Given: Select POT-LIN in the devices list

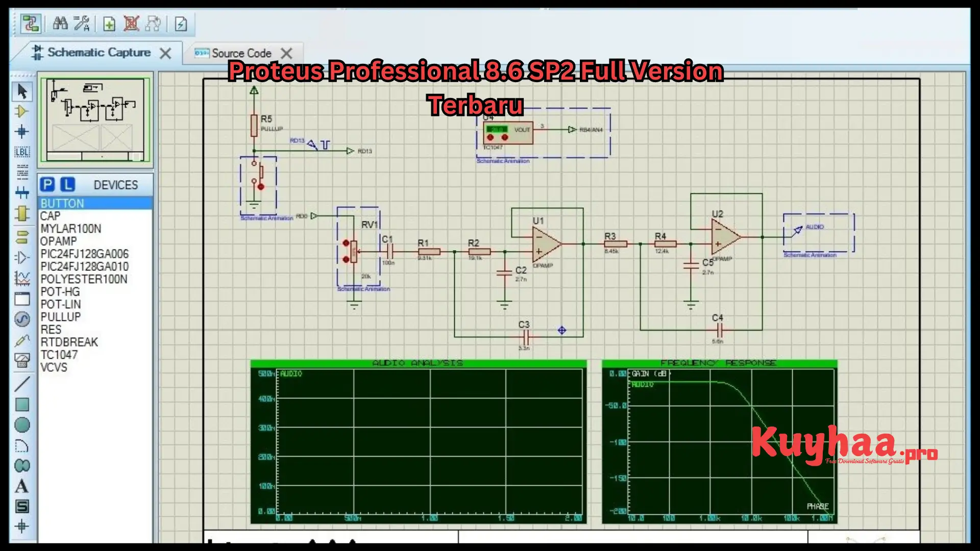Looking at the screenshot, I should [95, 304].
